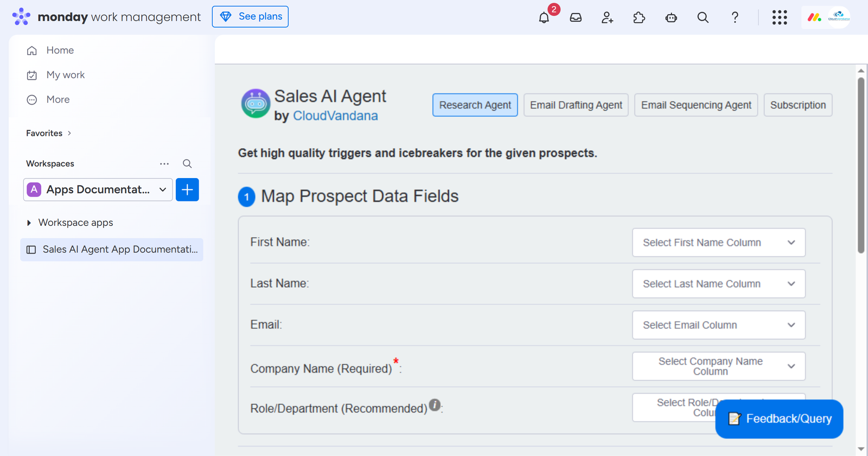Click the Sales AI Agent robot logo
This screenshot has height=456, width=868.
coord(256,104)
